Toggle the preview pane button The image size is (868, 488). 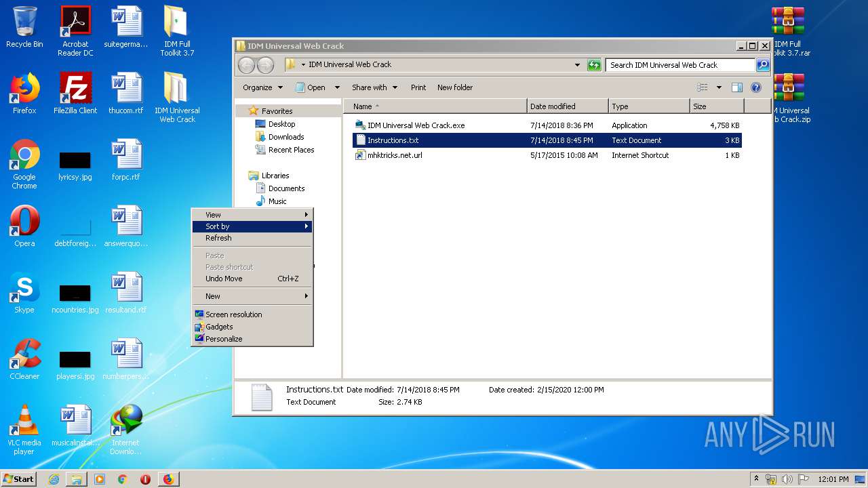point(737,87)
